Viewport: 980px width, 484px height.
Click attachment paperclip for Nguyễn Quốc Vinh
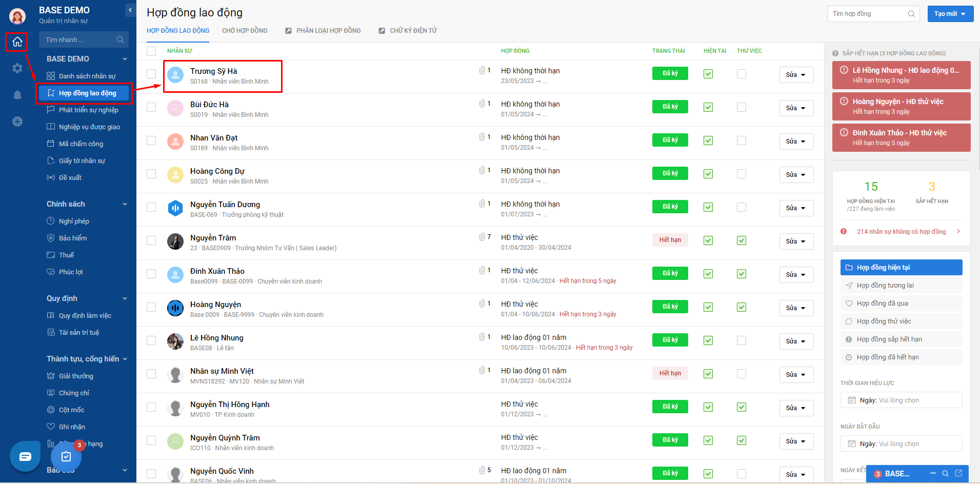coord(482,470)
